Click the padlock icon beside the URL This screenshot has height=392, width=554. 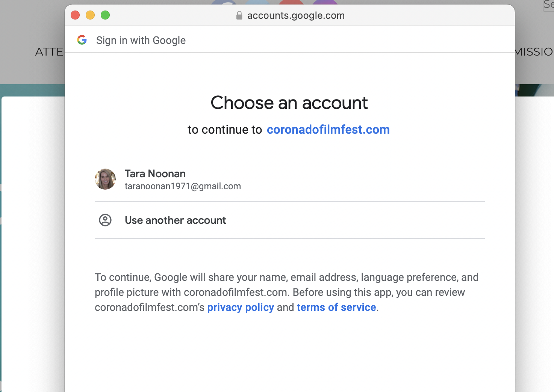tap(239, 15)
